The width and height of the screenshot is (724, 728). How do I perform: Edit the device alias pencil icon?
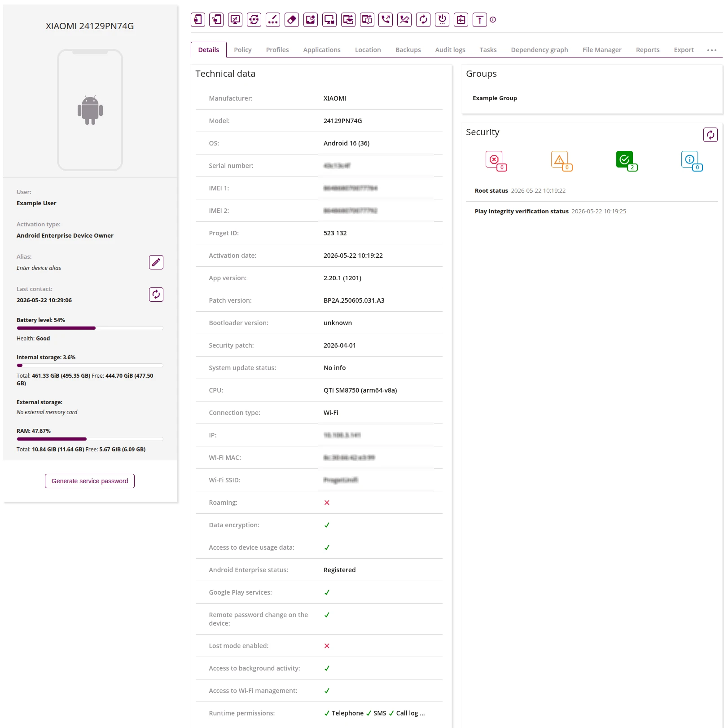click(156, 262)
